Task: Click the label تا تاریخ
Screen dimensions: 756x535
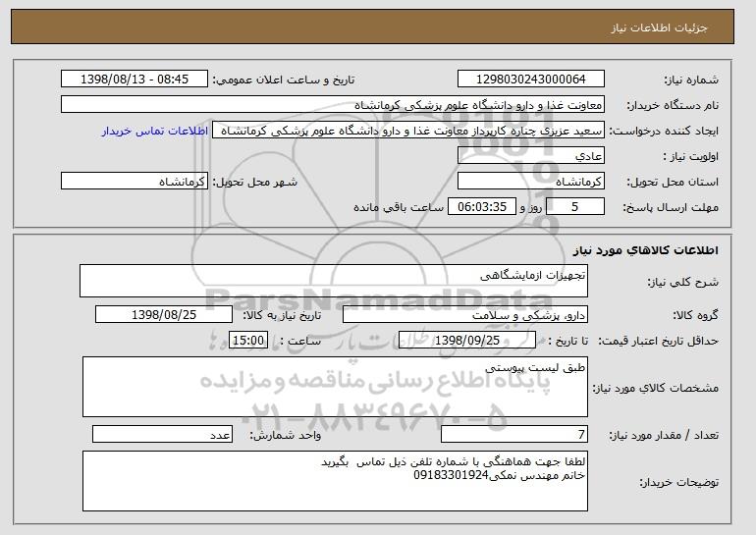Action: [x=567, y=342]
